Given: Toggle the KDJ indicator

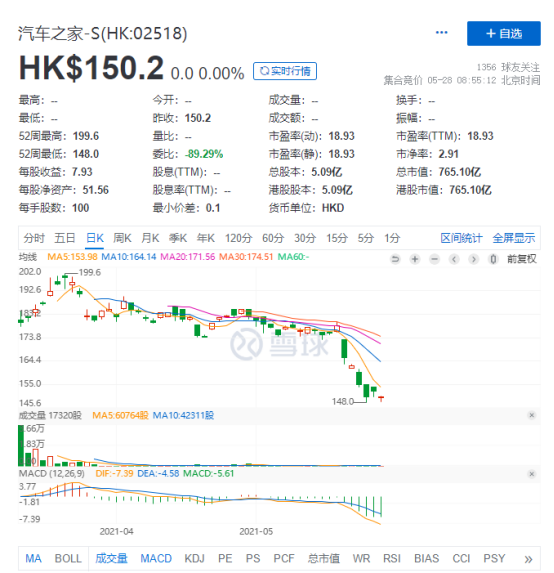Looking at the screenshot, I should point(194,558).
